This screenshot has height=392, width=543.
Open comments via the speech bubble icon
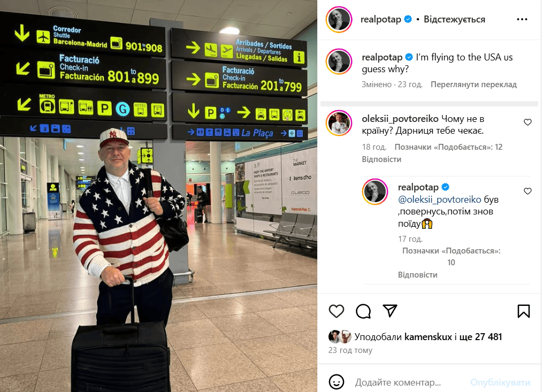363,311
